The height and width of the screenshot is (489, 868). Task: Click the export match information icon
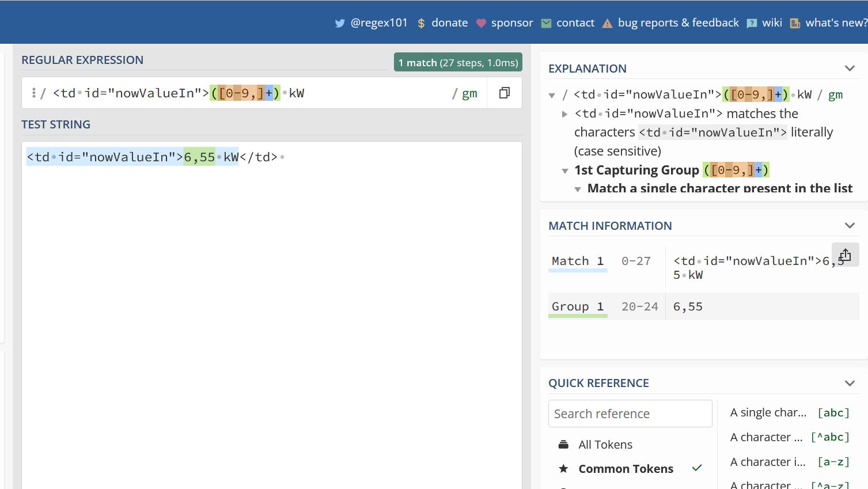845,255
